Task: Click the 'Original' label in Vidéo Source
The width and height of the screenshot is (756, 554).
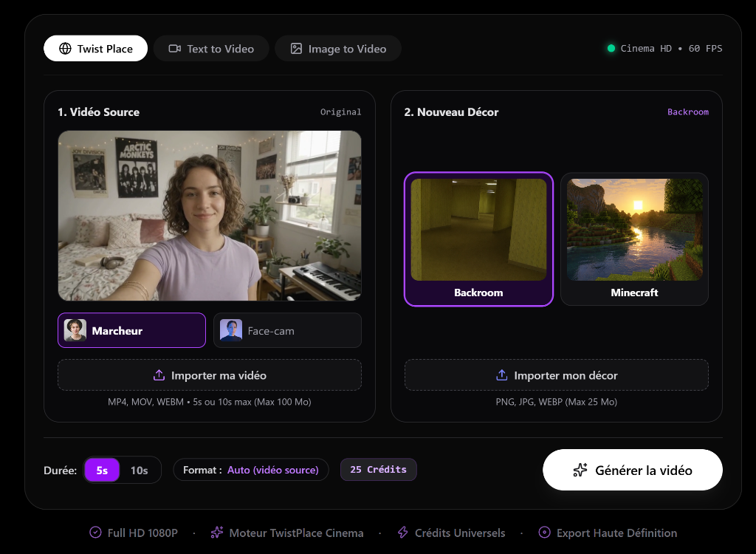Action: (x=341, y=112)
